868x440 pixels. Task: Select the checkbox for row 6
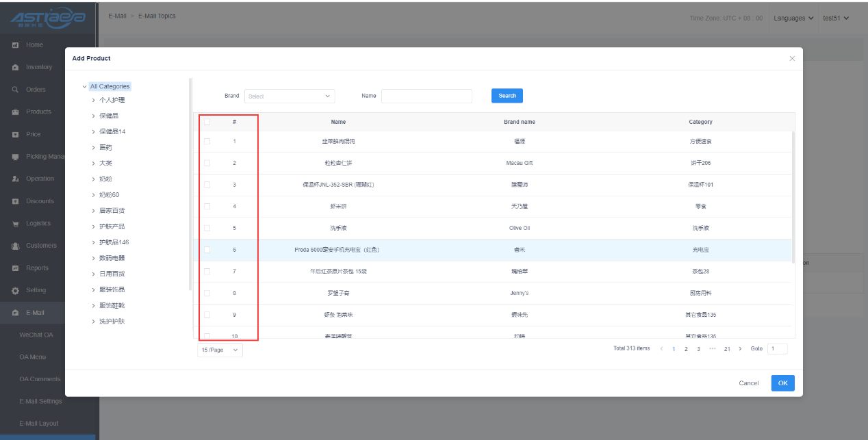coord(207,250)
